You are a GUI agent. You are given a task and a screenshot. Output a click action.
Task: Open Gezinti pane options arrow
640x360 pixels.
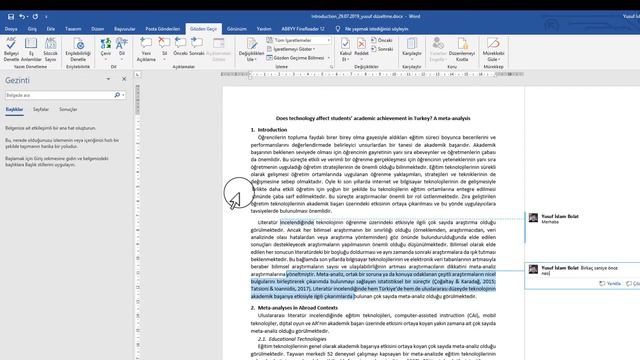coord(108,79)
